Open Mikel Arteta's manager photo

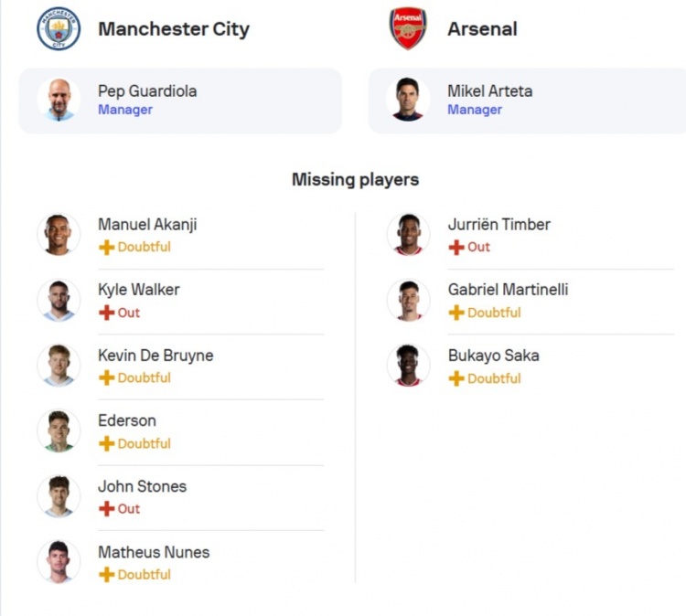pyautogui.click(x=408, y=100)
